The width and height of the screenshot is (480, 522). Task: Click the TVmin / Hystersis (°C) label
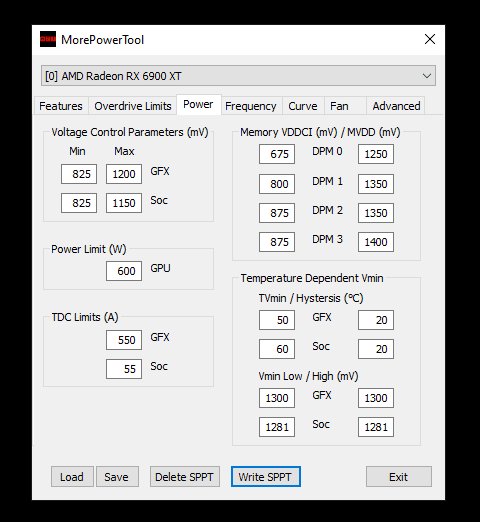point(311,298)
